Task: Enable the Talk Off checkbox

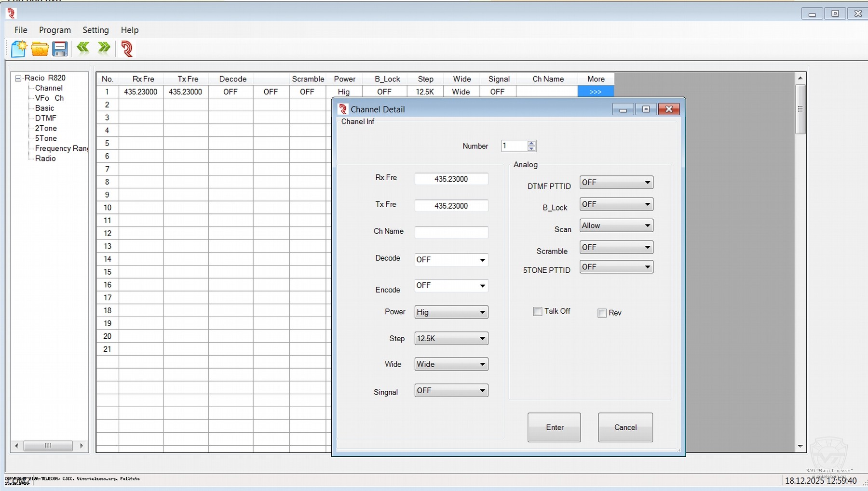Action: [538, 312]
